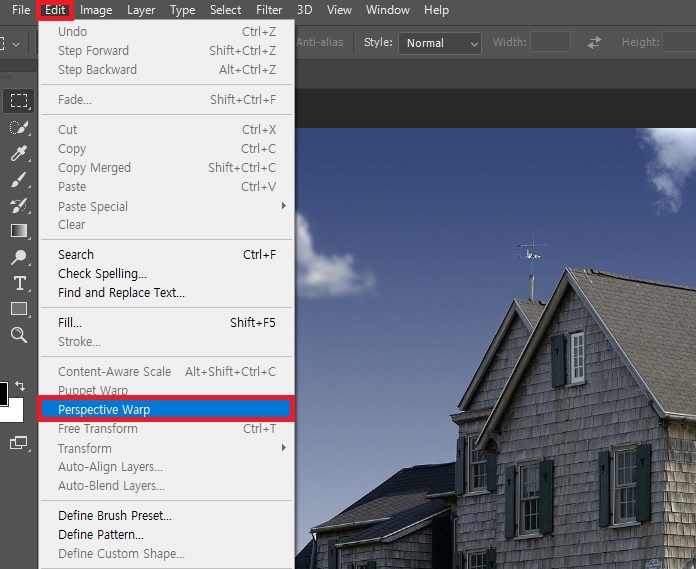696x569 pixels.
Task: Open the Help menu
Action: (x=436, y=10)
